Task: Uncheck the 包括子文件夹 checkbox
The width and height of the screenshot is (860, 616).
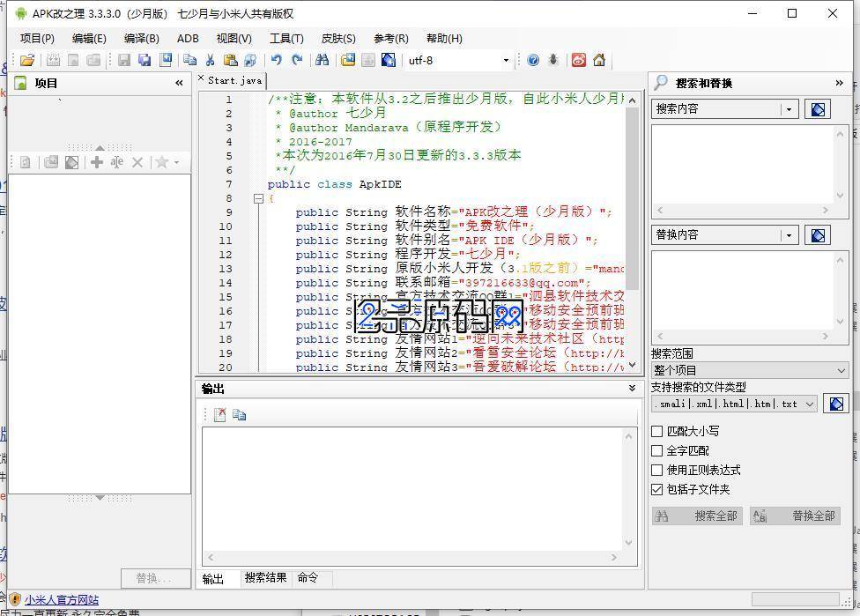Action: pos(656,489)
